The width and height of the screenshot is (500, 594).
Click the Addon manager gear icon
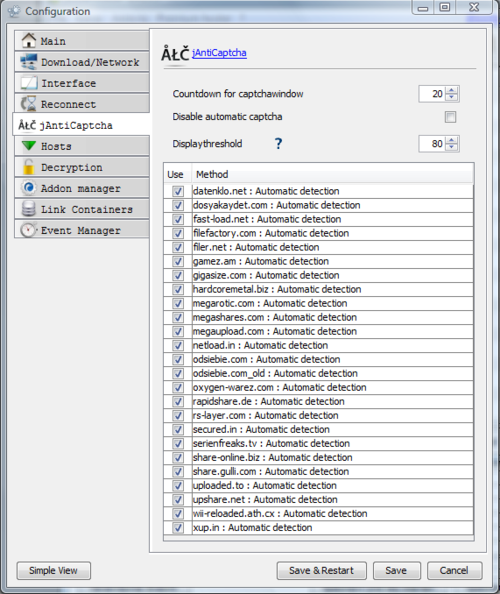pos(29,188)
